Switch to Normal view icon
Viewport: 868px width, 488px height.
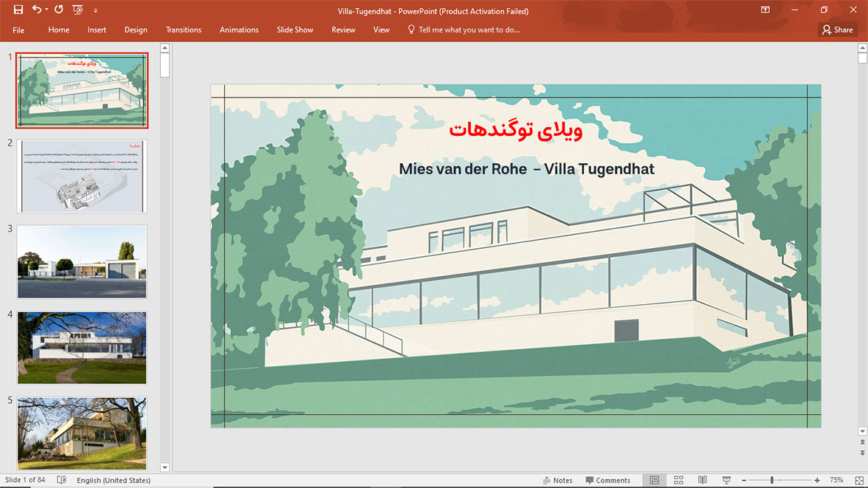click(654, 480)
